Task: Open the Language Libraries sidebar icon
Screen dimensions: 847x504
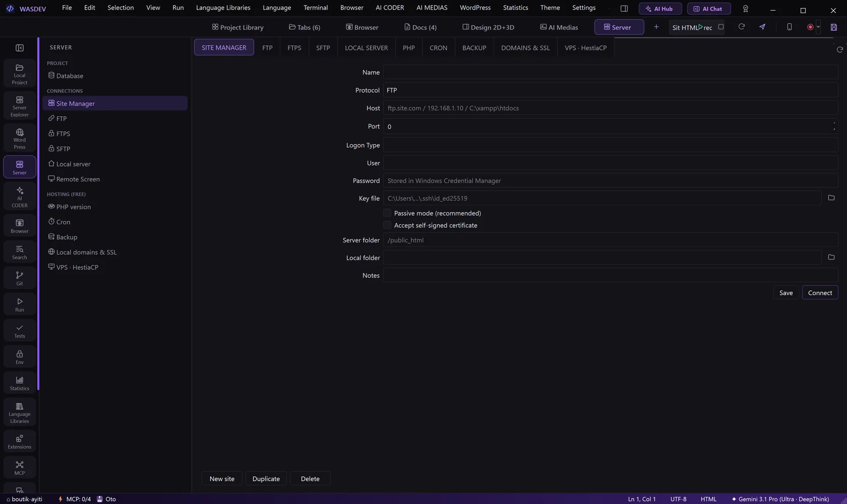Action: [20, 412]
